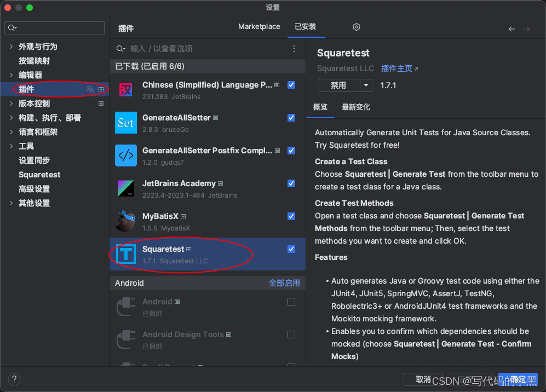Click the project-level icon on 插件 row
The width and height of the screenshot is (546, 392).
[101, 89]
